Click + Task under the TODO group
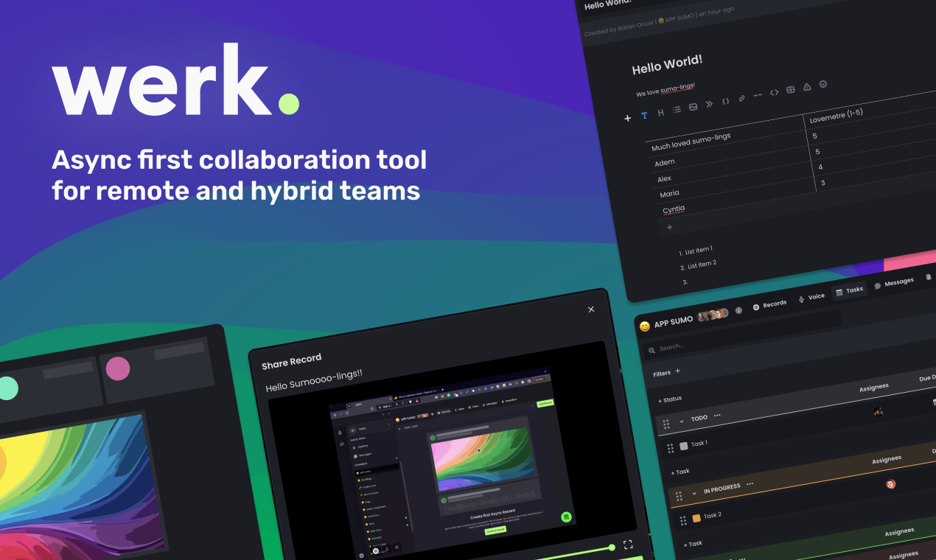Image resolution: width=936 pixels, height=560 pixels. tap(680, 472)
